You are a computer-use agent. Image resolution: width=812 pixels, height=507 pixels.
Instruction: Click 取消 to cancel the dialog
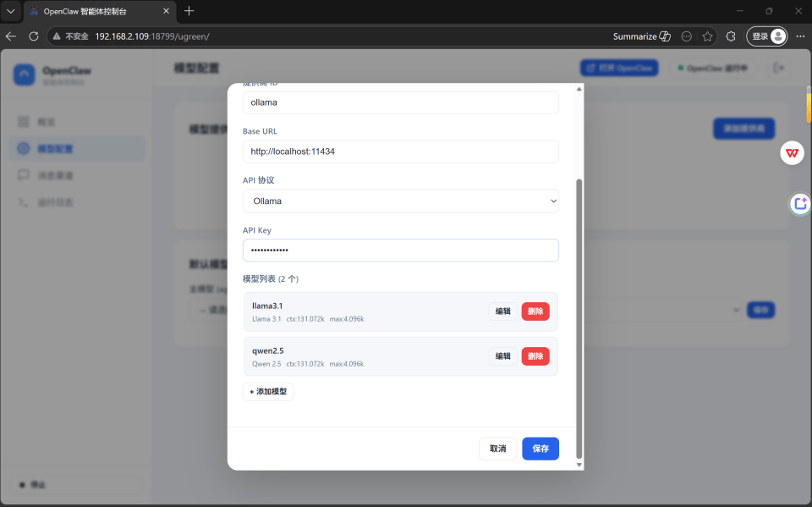pos(497,449)
